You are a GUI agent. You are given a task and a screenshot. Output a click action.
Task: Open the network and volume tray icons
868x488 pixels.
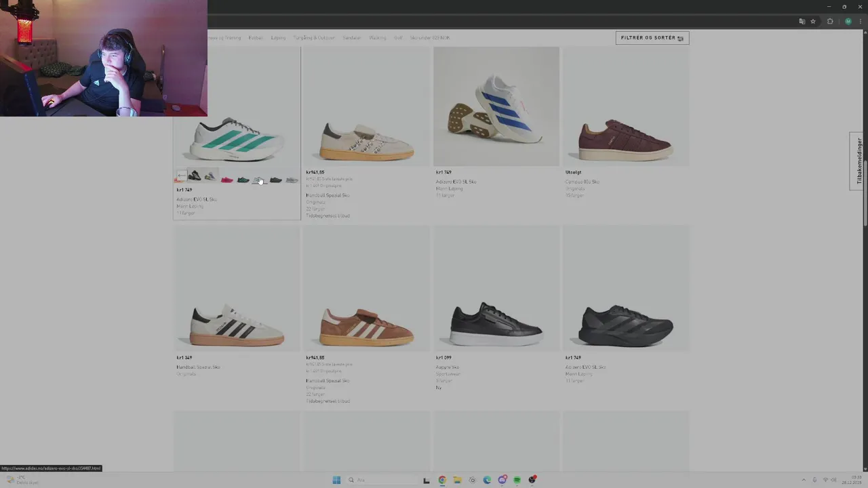829,480
